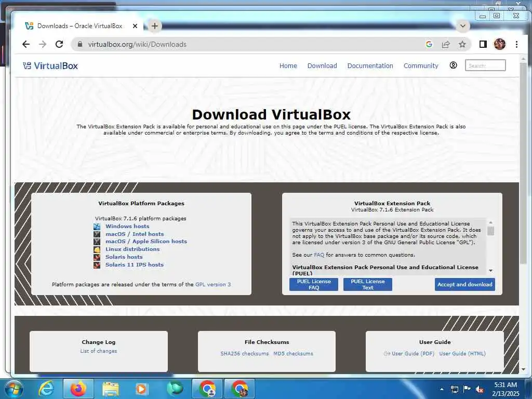Open the Windows hosts download link
The width and height of the screenshot is (532, 399).
[127, 227]
